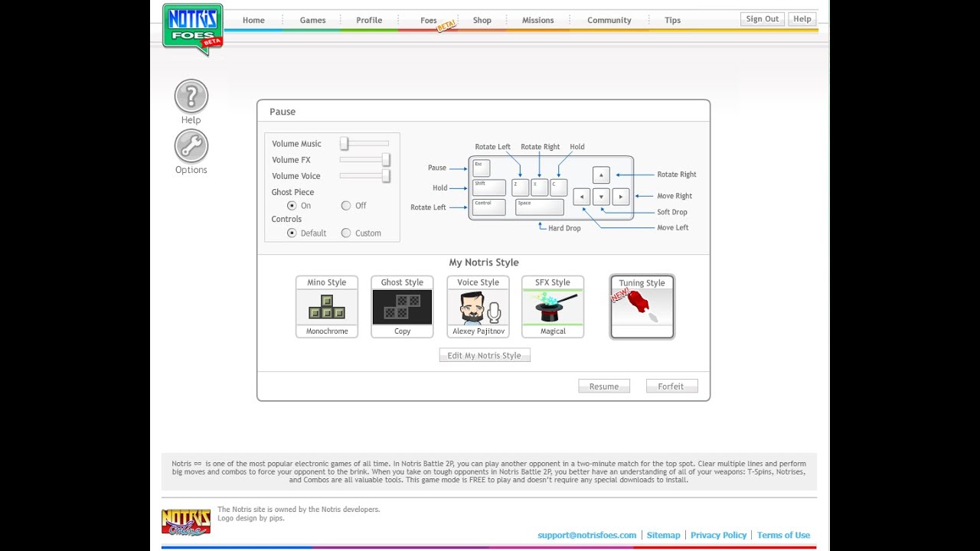Click the Volume Voice slider handle
980x551 pixels.
(386, 175)
